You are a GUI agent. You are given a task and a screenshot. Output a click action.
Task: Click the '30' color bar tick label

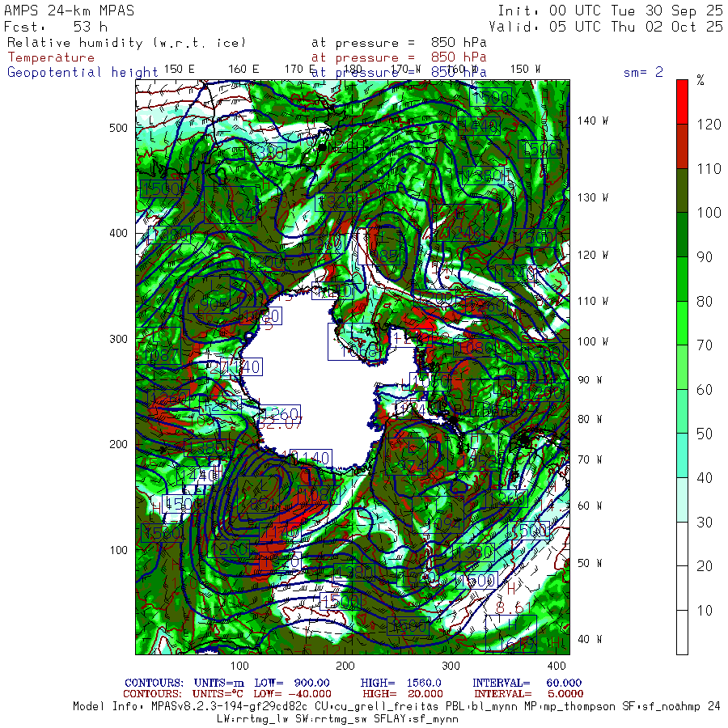pyautogui.click(x=705, y=523)
